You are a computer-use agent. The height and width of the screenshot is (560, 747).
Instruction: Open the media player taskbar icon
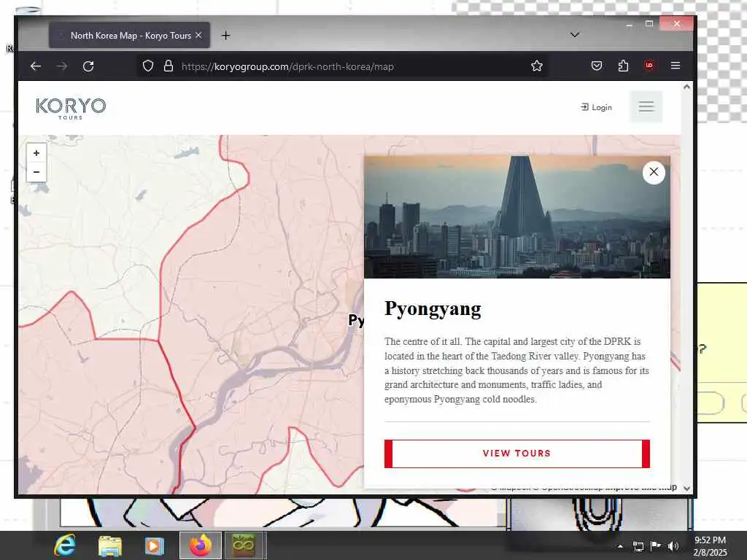click(x=154, y=545)
